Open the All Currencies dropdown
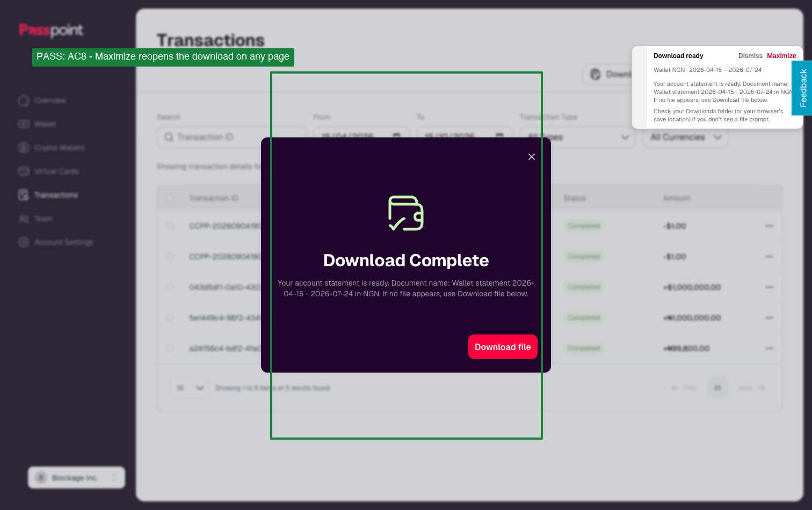Image resolution: width=812 pixels, height=510 pixels. point(686,137)
